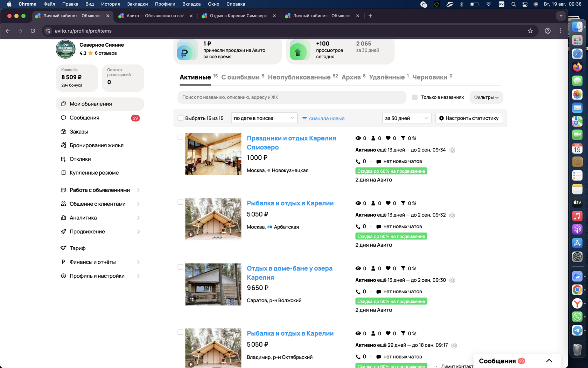Image resolution: width=588 pixels, height=368 pixels.
Task: Open the за 30 дней period dropdown
Action: point(407,118)
